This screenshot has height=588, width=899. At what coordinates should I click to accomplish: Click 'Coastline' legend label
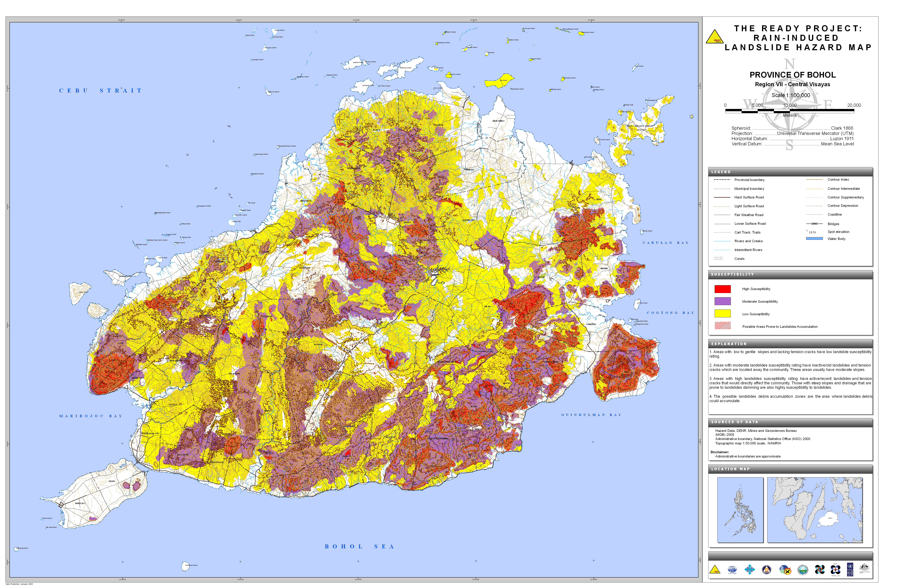click(834, 214)
